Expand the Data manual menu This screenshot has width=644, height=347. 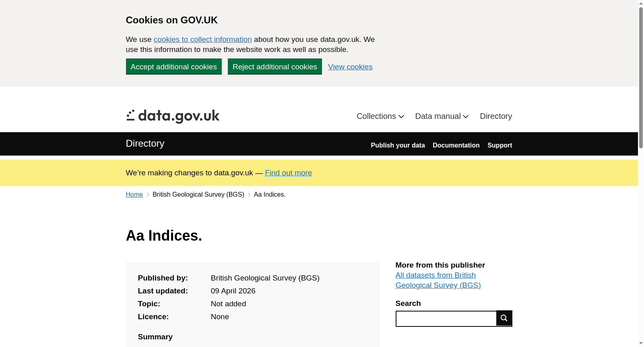point(442,116)
